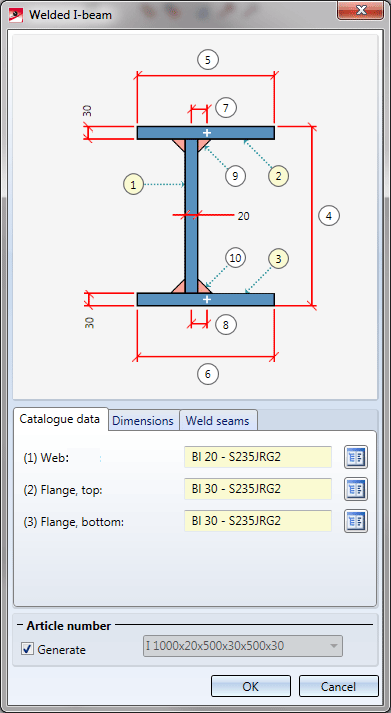Click the bottom flange thickness value 30
The height and width of the screenshot is (713, 391).
point(89,323)
